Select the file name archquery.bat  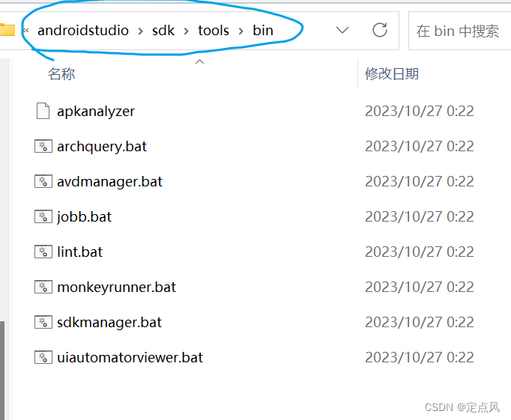tap(102, 147)
